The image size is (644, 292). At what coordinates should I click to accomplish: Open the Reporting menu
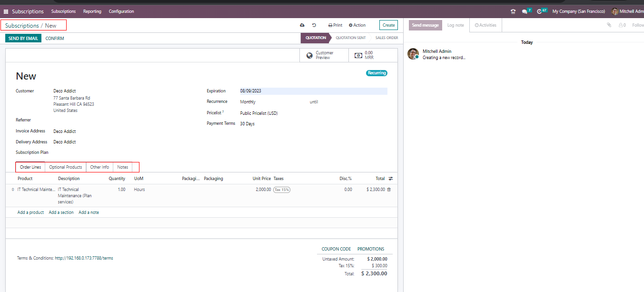(92, 11)
